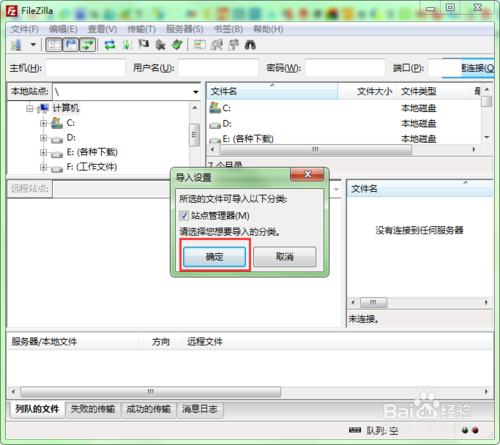Click the binoculars file search icon
Viewport: 500px width, 445px height.
[x=250, y=45]
